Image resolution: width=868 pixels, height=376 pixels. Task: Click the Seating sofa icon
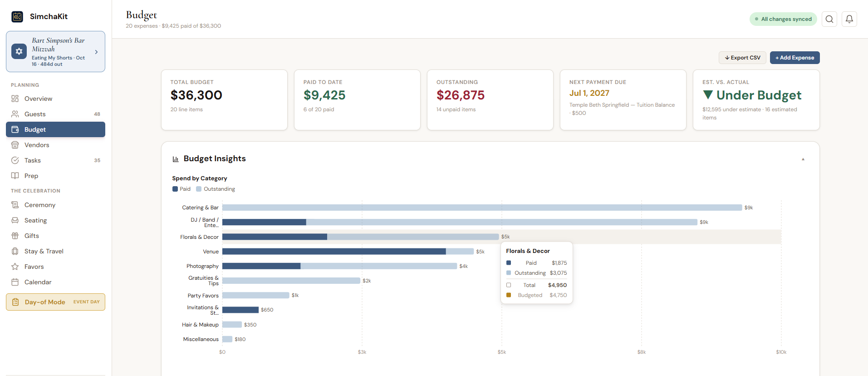(x=15, y=220)
